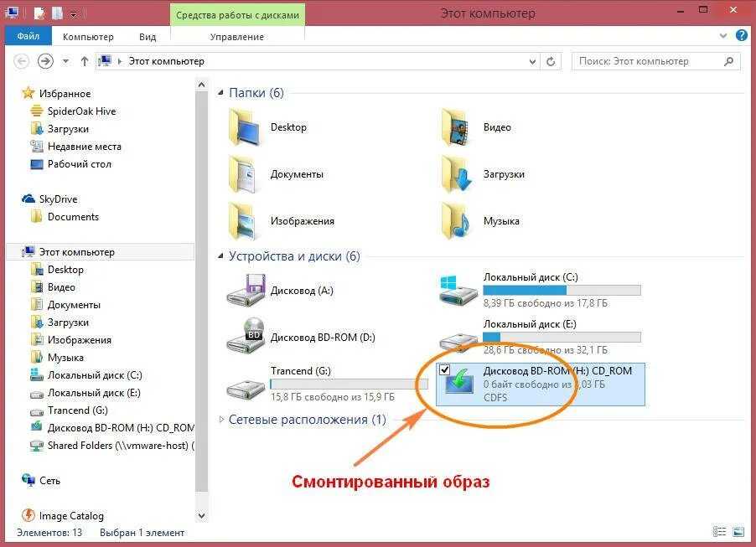756x547 pixels.
Task: Collapse the Папки (6) group
Action: 220,92
